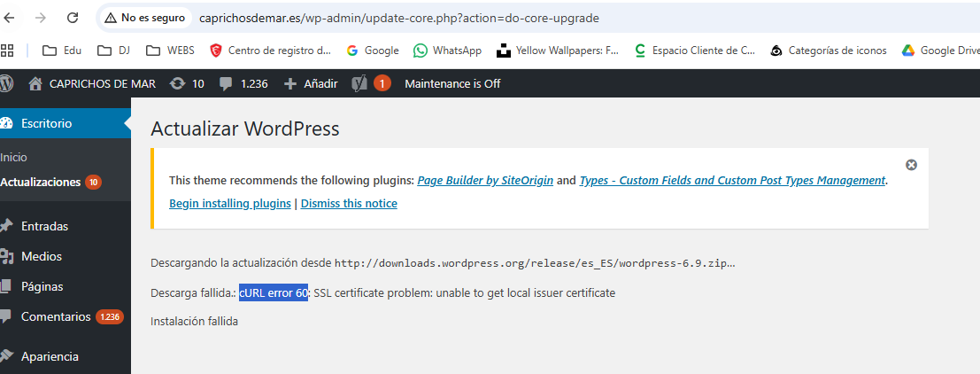Open the WhatsApp bookmark

pyautogui.click(x=447, y=51)
